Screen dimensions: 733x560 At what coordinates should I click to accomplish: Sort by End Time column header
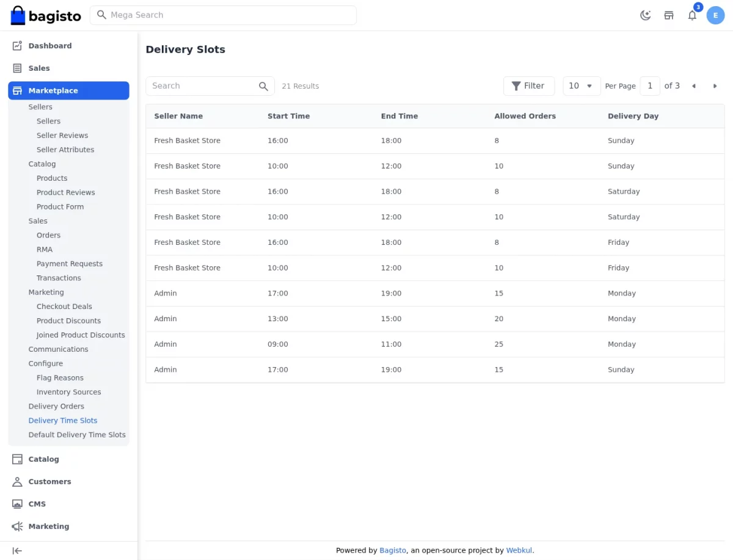[x=399, y=116]
